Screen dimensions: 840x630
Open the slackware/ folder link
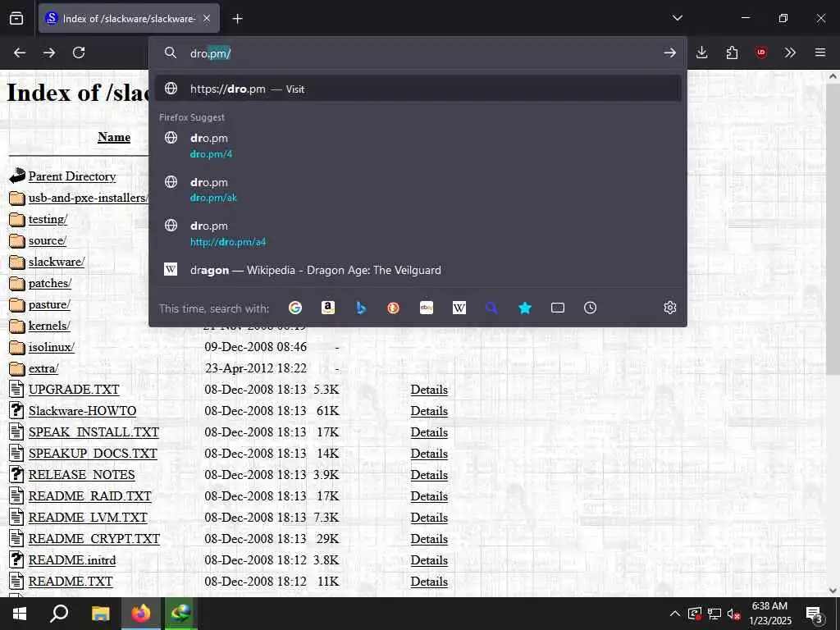tap(57, 262)
